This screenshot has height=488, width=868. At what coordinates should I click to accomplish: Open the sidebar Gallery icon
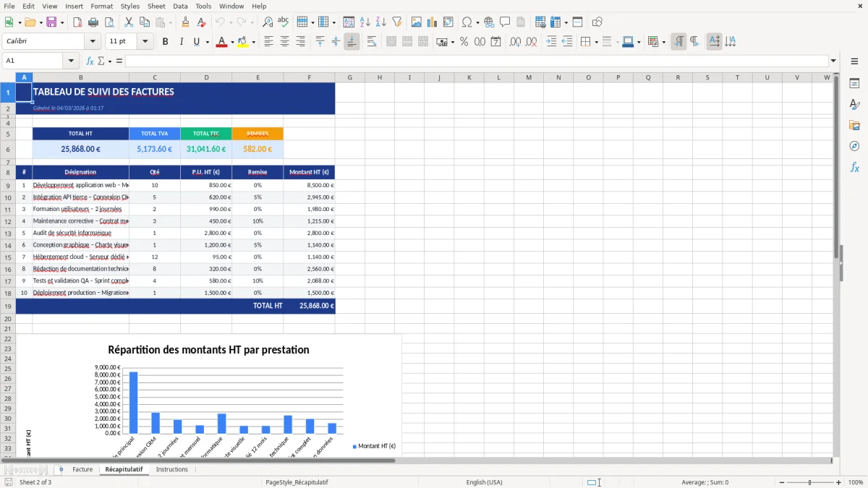tap(854, 125)
